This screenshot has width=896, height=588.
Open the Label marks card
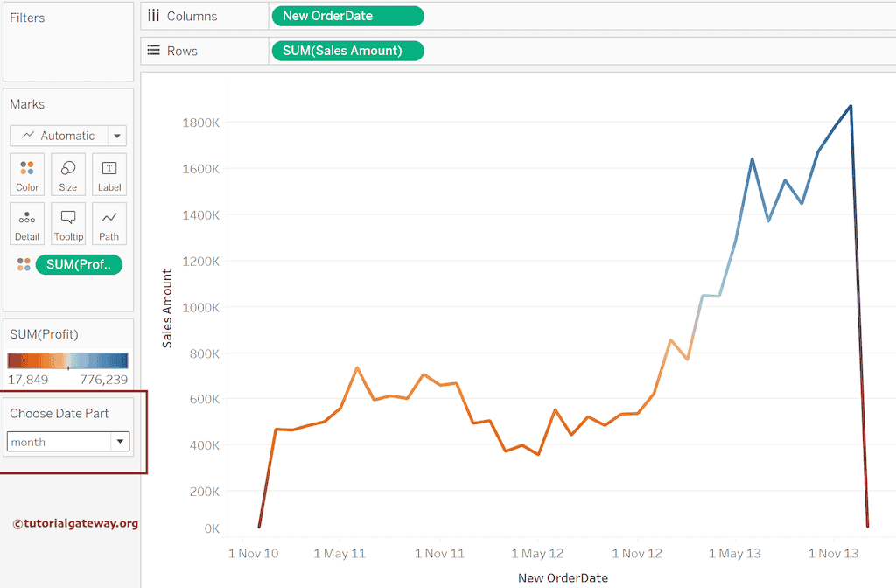[x=109, y=174]
